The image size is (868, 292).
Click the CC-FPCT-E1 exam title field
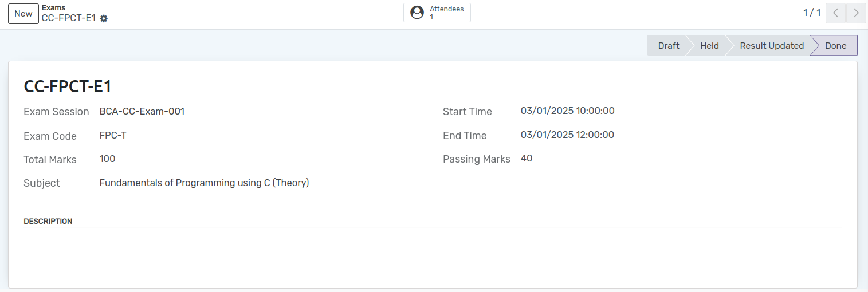(x=67, y=86)
